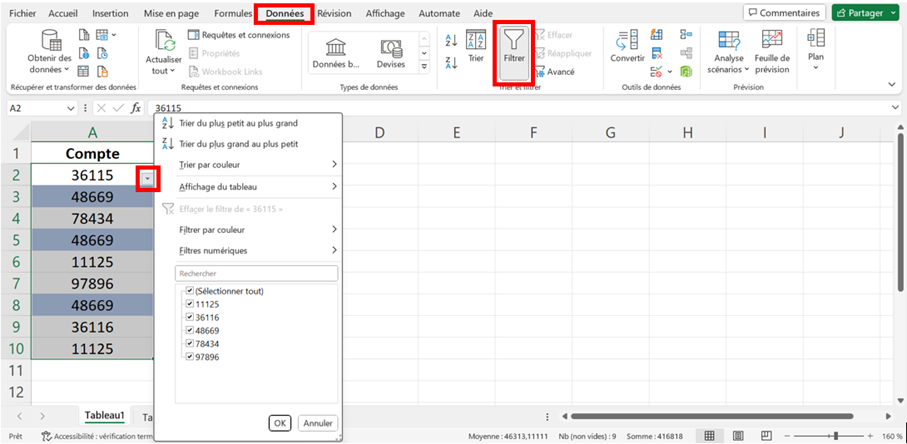The image size is (907, 444).
Task: Open the Plan outline menu
Action: coord(816,50)
